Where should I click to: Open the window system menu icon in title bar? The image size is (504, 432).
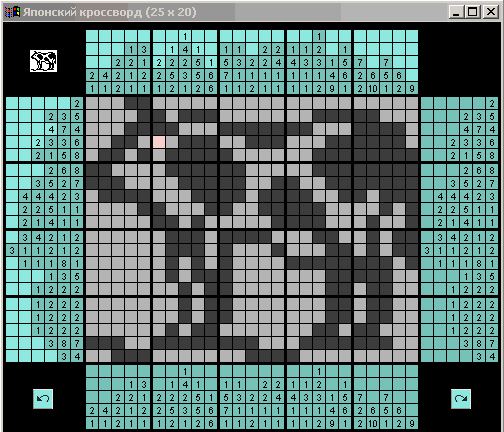coord(12,12)
